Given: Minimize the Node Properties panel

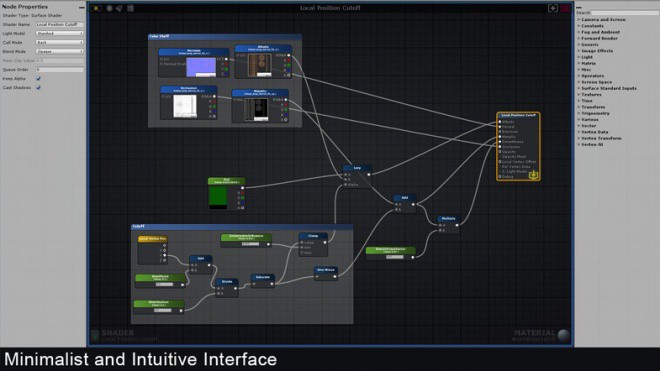Looking at the screenshot, I should pos(82,7).
